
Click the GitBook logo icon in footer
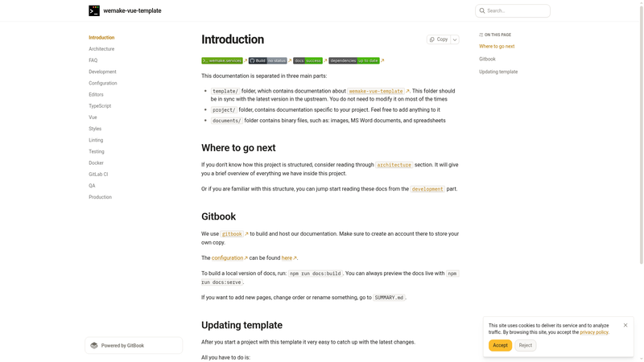pos(94,346)
